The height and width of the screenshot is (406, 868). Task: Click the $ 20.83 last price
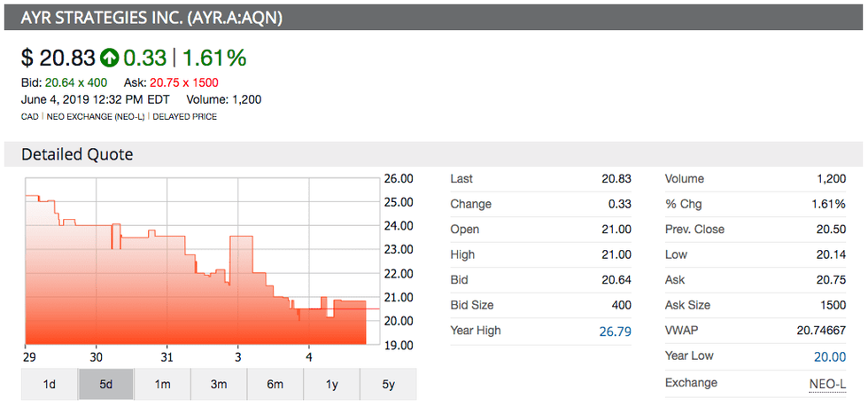click(58, 59)
